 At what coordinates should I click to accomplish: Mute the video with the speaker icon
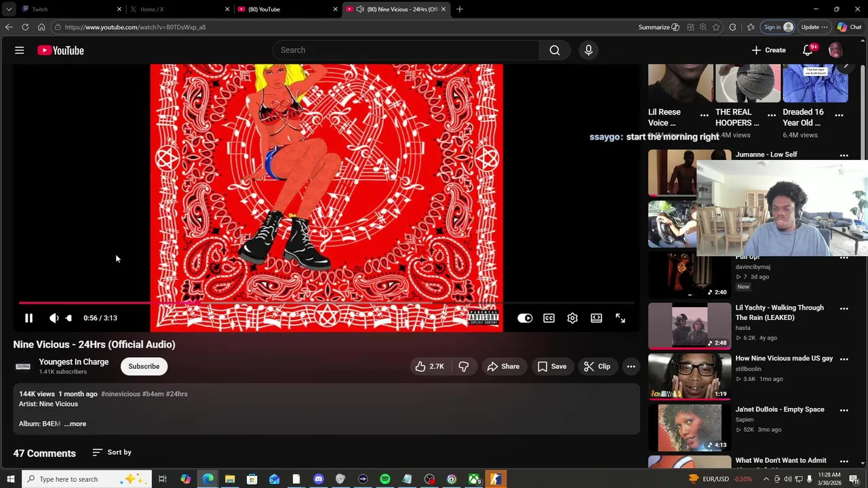tap(54, 318)
